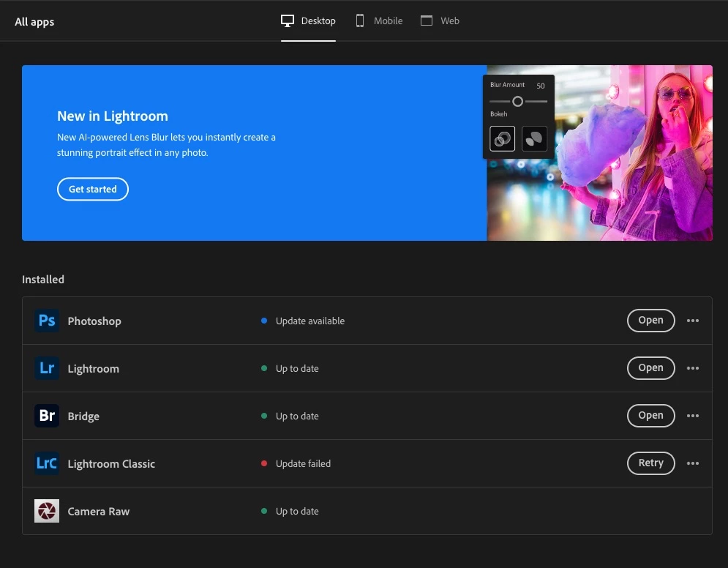The image size is (728, 568).
Task: Click the Photoshop app name
Action: pyautogui.click(x=94, y=321)
